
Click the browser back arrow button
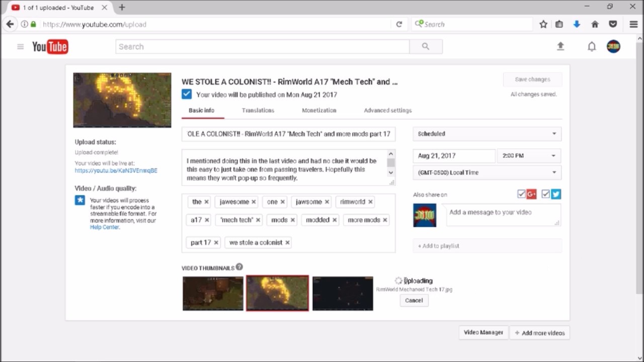[10, 24]
